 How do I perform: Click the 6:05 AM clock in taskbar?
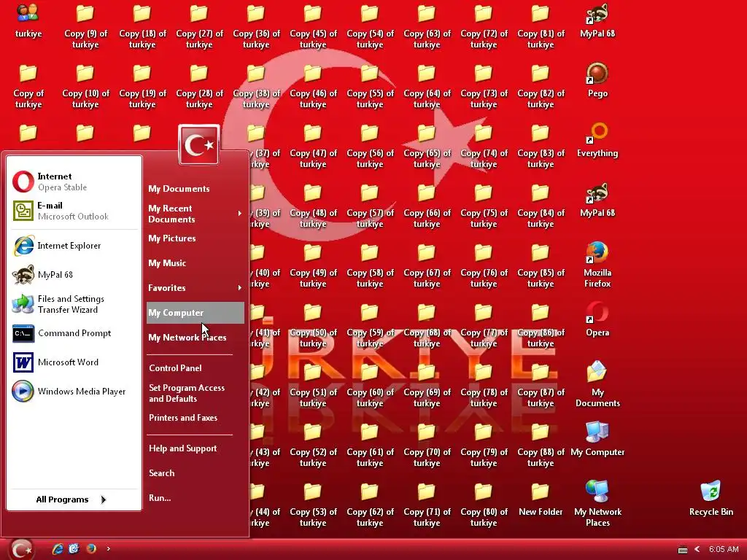point(723,550)
